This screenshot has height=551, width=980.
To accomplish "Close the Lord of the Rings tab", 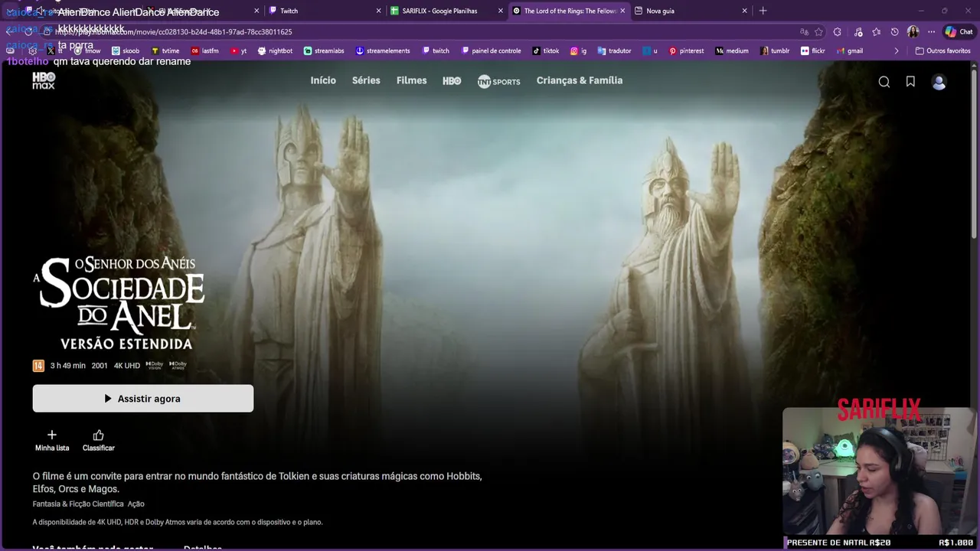I will pyautogui.click(x=622, y=11).
